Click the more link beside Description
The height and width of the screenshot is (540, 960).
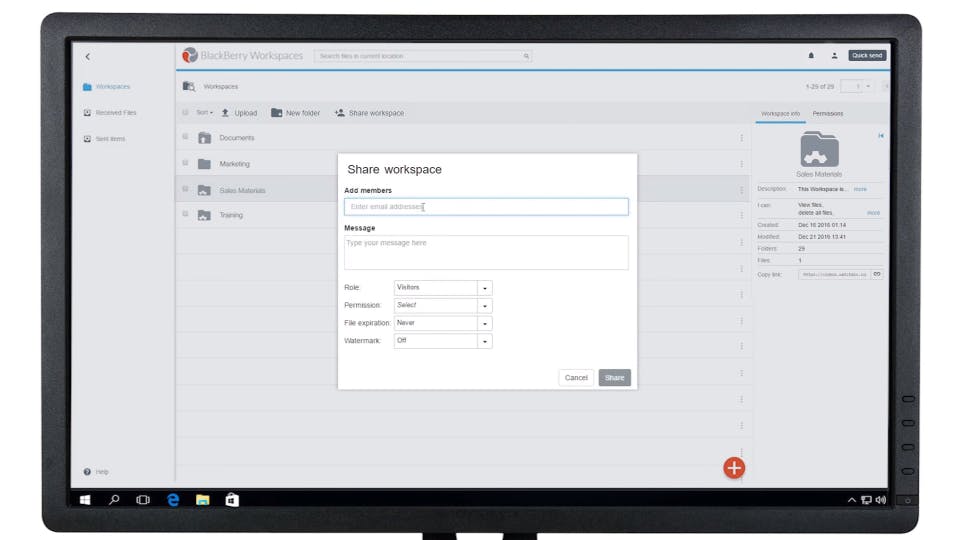click(860, 189)
